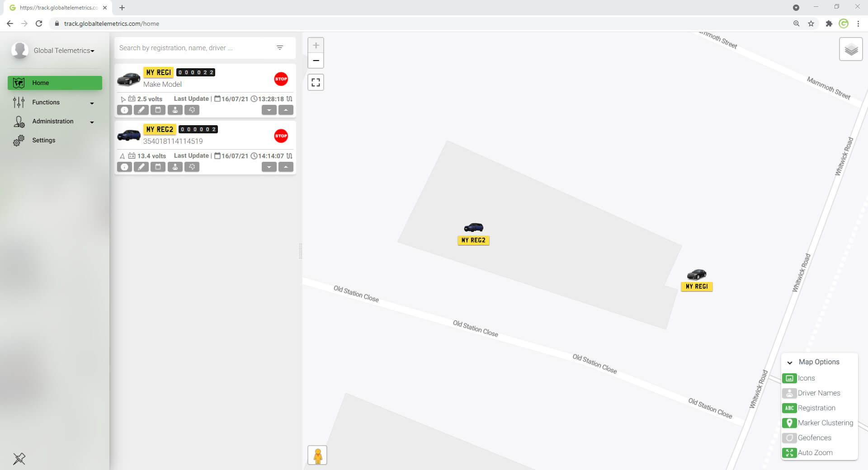
Task: Collapse the Map Options panel
Action: (x=790, y=362)
